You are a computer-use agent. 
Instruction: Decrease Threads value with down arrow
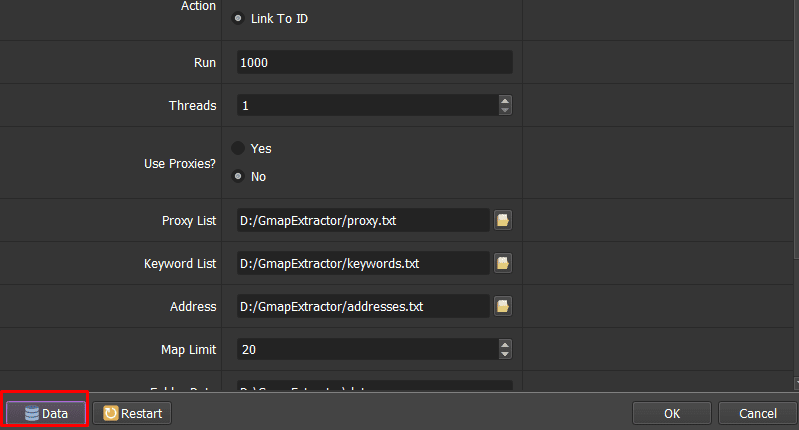[x=505, y=110]
